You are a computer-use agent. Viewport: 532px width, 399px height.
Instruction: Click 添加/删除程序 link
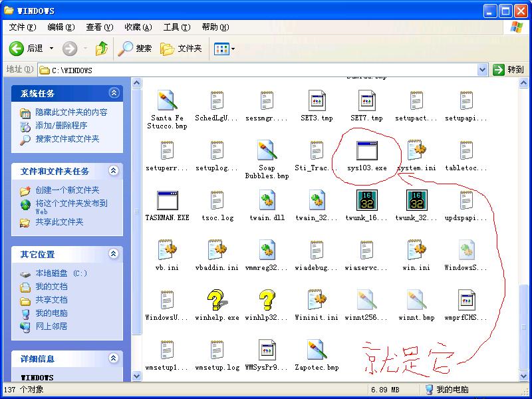61,126
